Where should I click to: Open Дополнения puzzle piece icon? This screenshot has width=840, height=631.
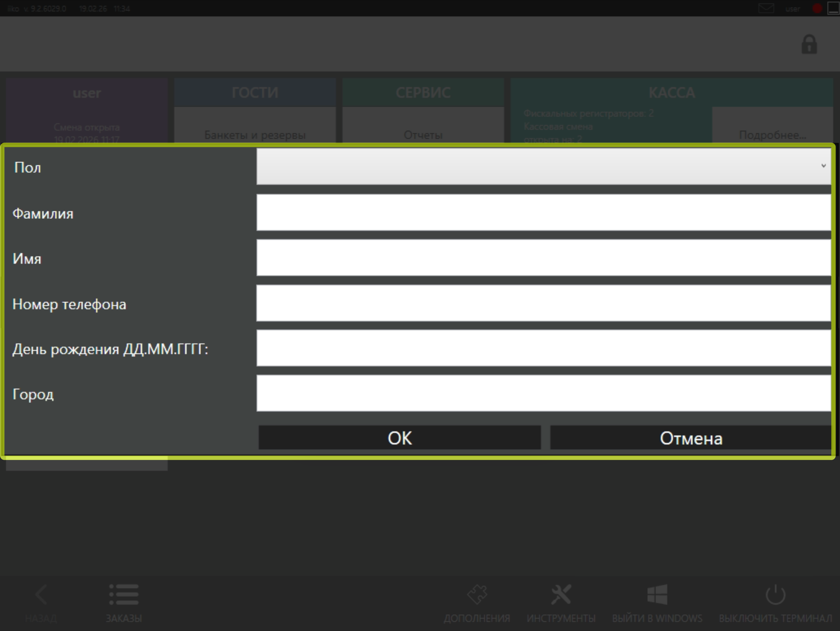[x=477, y=594]
